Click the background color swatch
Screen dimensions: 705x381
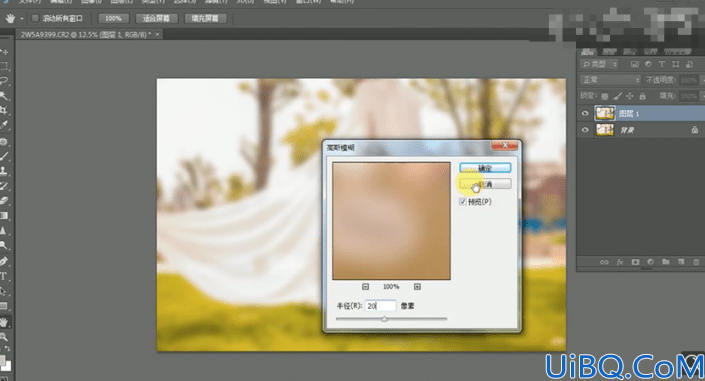pyautogui.click(x=8, y=366)
